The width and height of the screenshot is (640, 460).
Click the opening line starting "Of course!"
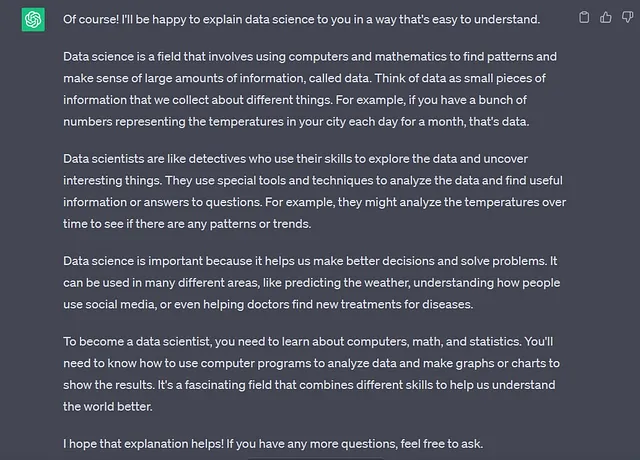(302, 20)
